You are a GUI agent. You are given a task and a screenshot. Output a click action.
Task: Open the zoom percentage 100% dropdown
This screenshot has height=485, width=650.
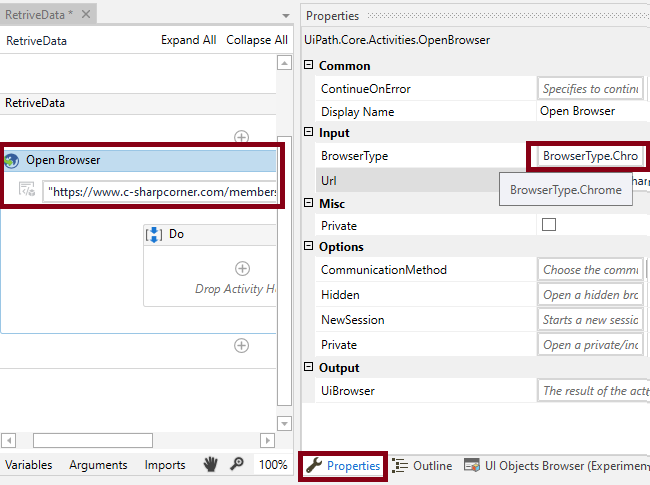(x=273, y=465)
